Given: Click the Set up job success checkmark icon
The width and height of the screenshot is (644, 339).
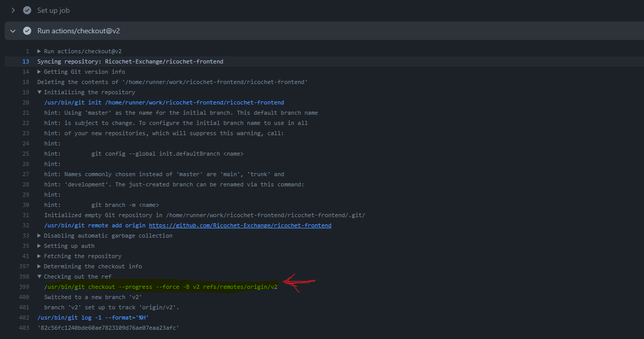Looking at the screenshot, I should pyautogui.click(x=27, y=10).
